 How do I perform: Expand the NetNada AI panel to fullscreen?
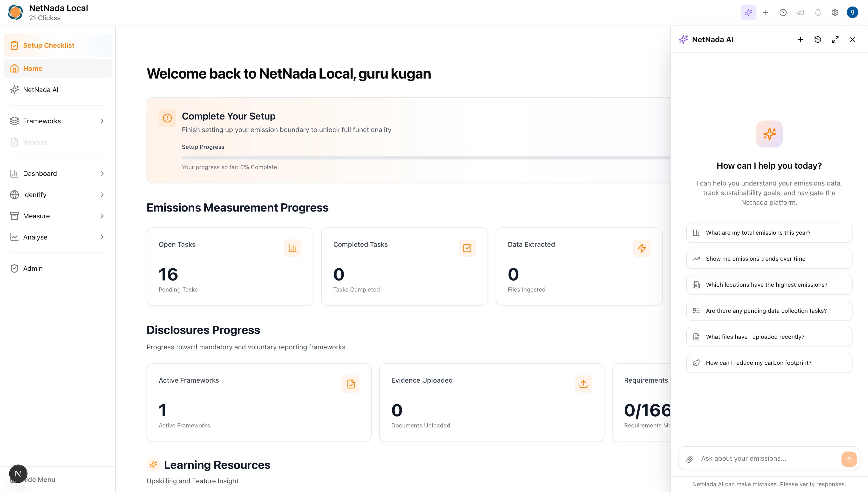pyautogui.click(x=835, y=40)
